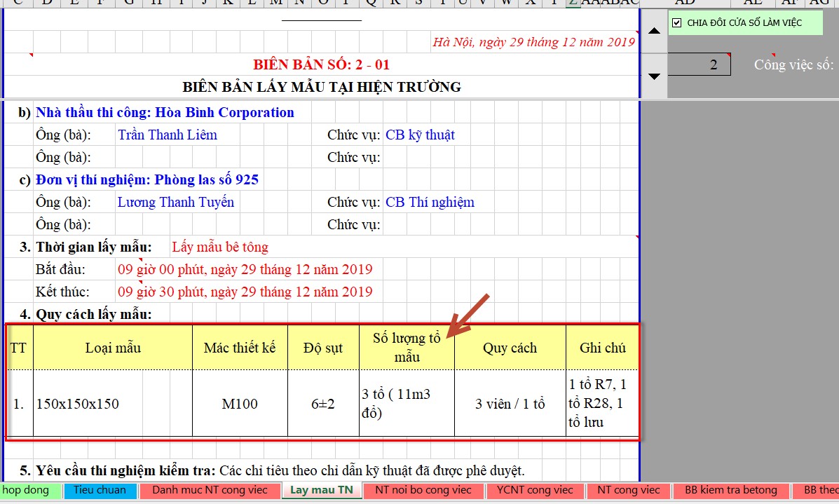Select the Trần Thanh Liêm name cell

168,135
